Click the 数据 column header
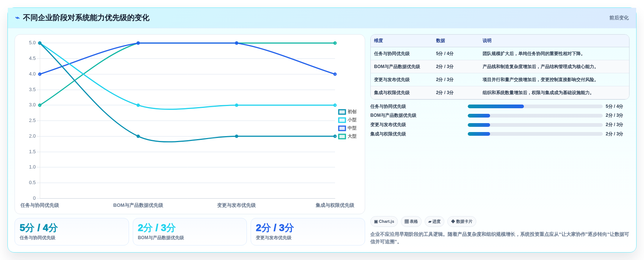 pos(441,41)
